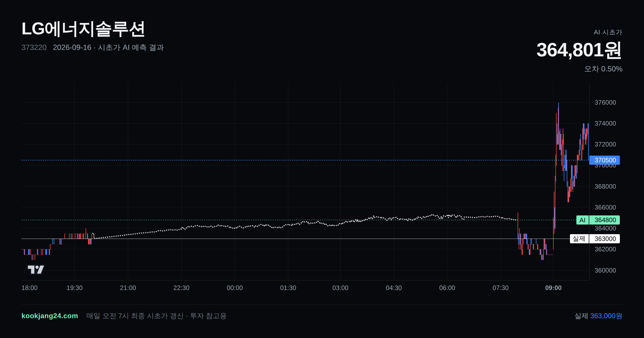Click the 364000 price axis label
This screenshot has width=644, height=338.
[x=605, y=229]
